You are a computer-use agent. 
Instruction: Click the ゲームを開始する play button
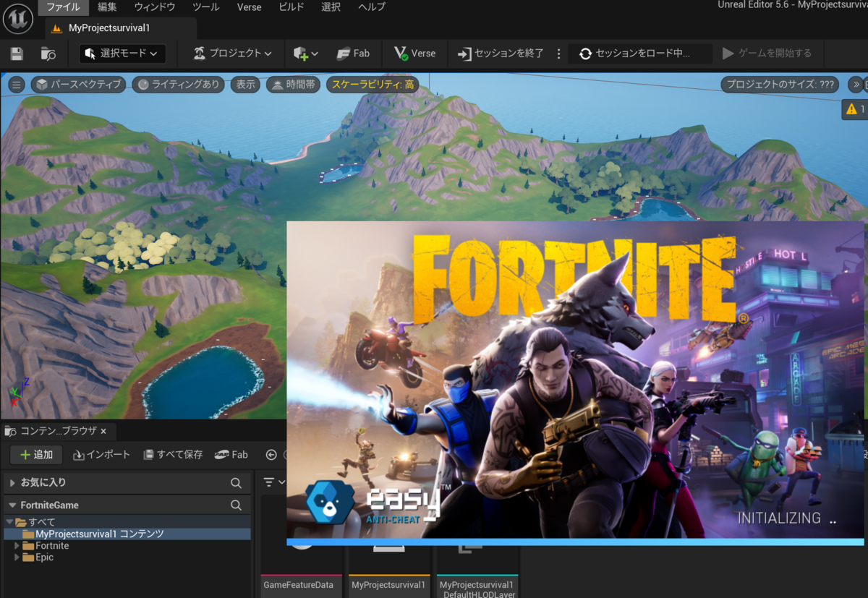point(767,54)
